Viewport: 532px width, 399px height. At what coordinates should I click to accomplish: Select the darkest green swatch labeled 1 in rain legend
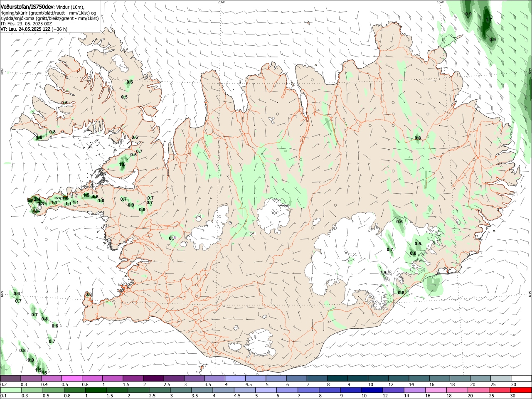pyautogui.click(x=96, y=390)
